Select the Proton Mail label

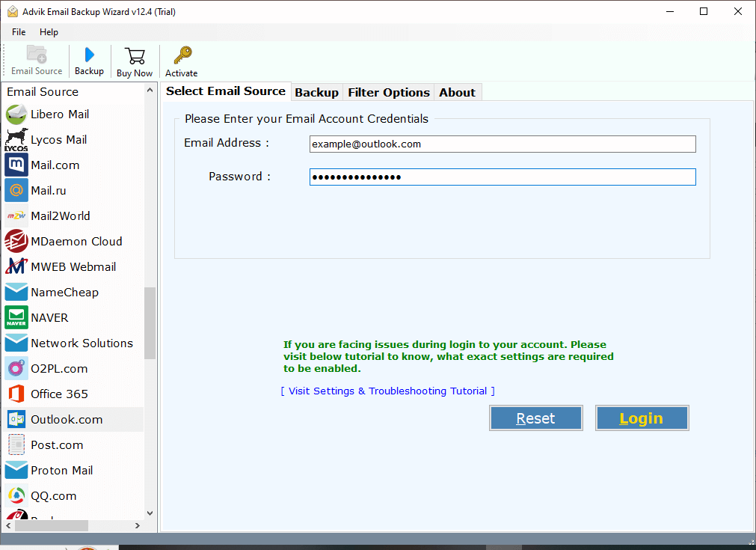pyautogui.click(x=62, y=471)
